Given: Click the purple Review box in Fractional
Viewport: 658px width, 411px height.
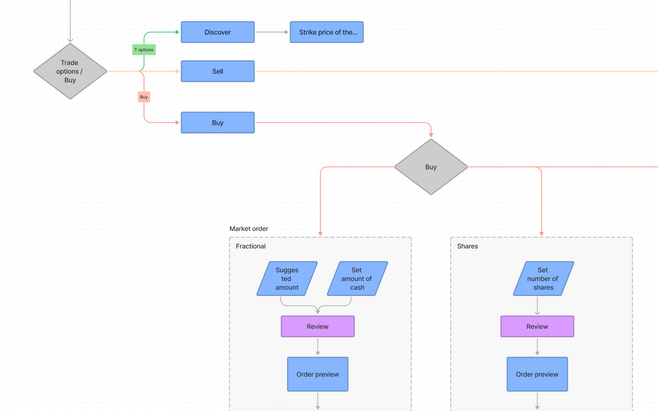Looking at the screenshot, I should [318, 327].
